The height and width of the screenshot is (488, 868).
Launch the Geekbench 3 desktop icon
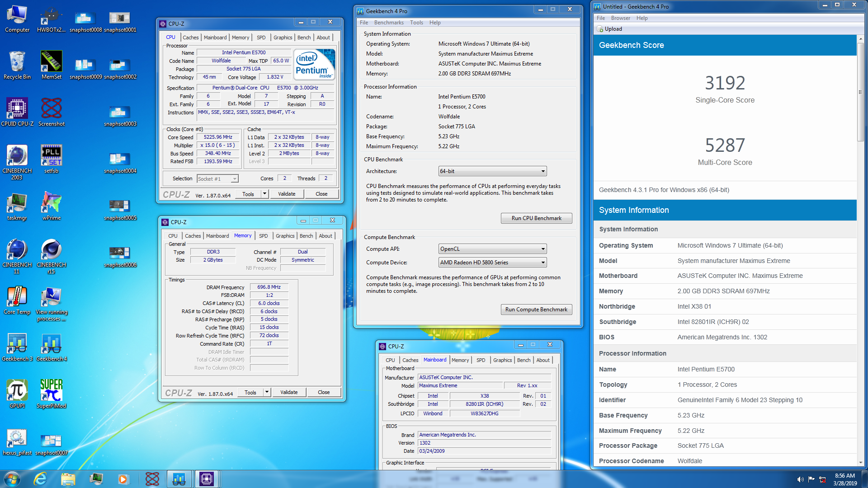pos(17,347)
